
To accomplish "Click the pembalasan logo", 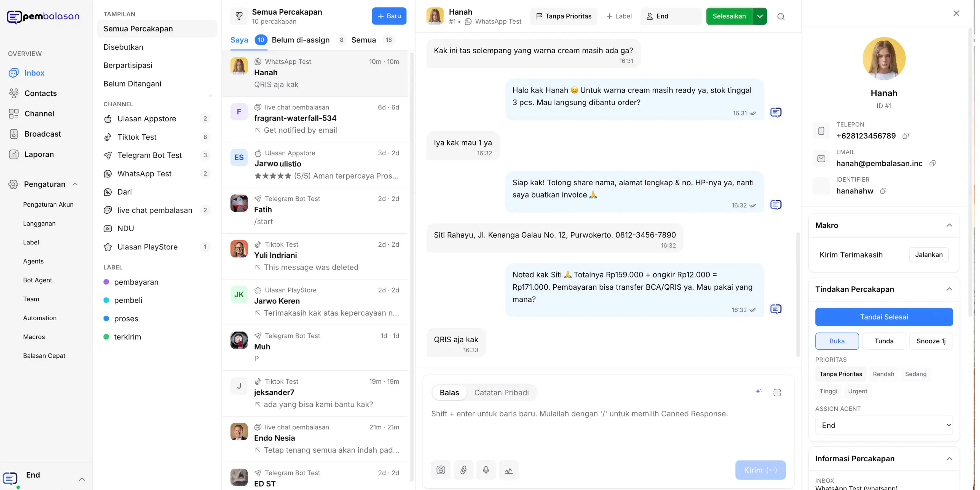I will pyautogui.click(x=43, y=17).
